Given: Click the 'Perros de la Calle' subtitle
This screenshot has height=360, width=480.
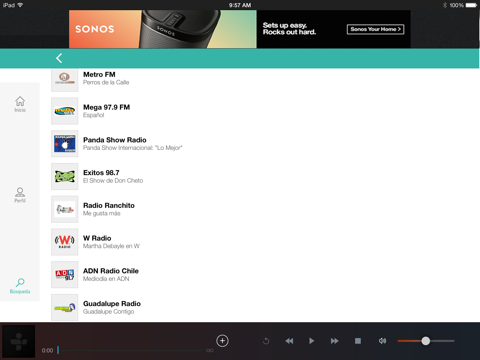Looking at the screenshot, I should [106, 82].
